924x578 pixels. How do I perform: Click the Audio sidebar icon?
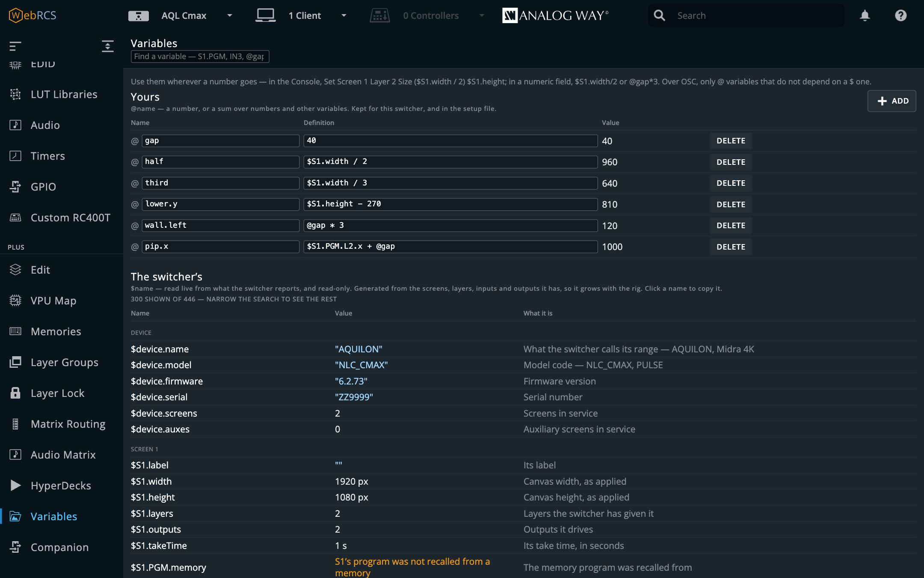(15, 125)
